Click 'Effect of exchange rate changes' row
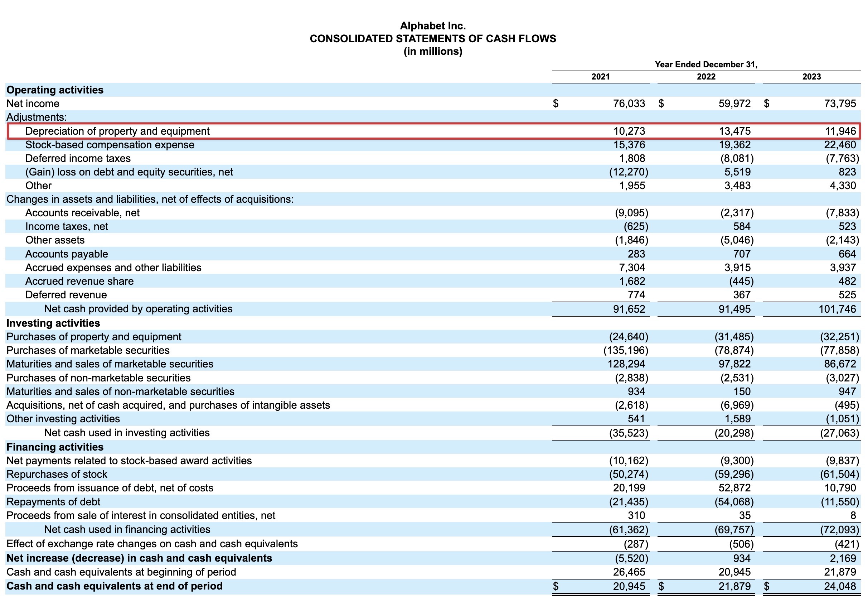Screen dimensions: 868x601 click(152, 544)
